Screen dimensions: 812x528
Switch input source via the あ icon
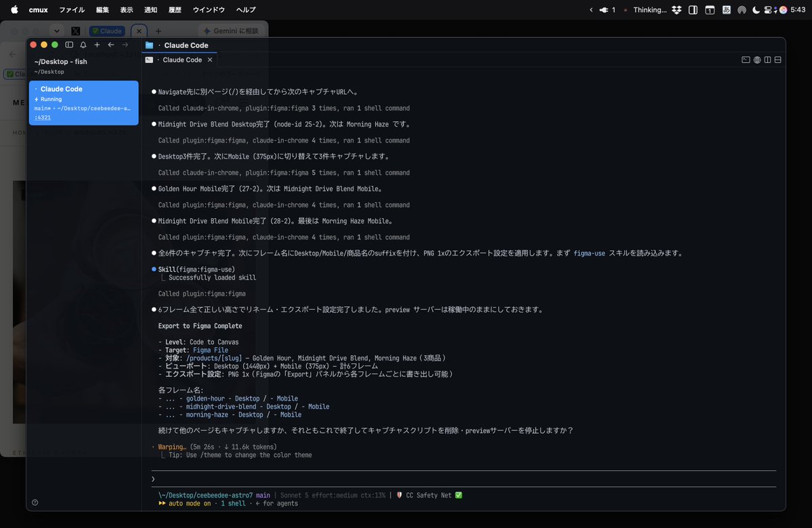point(727,10)
